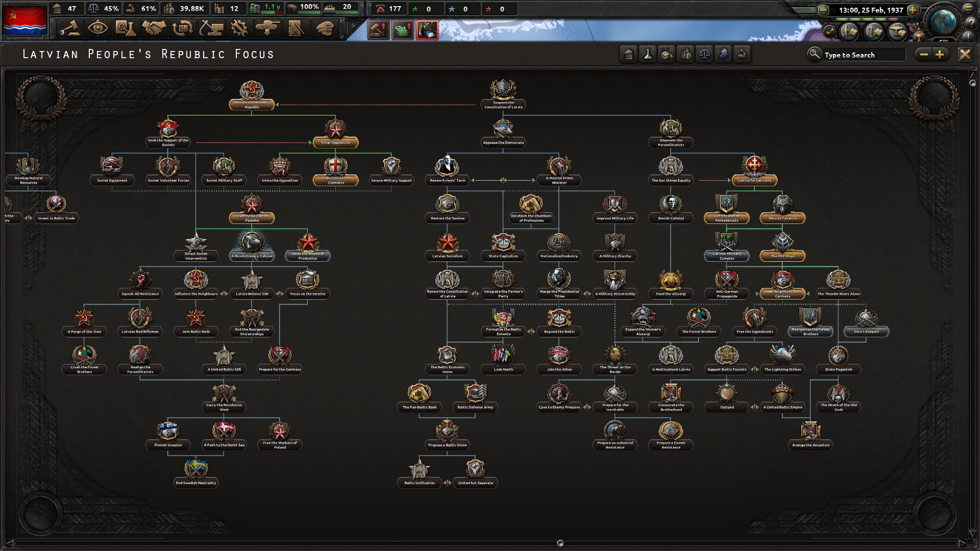Click the magnifying glass search icon
The height and width of the screenshot is (551, 980).
click(814, 54)
